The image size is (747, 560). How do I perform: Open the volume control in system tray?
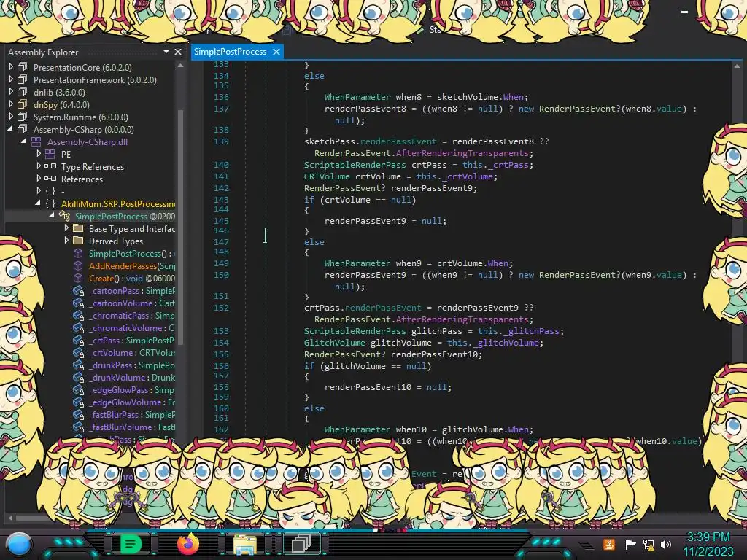click(666, 544)
